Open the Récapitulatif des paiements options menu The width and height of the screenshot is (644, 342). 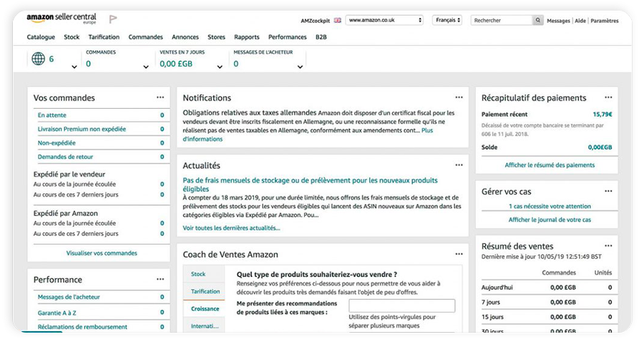pos(608,97)
